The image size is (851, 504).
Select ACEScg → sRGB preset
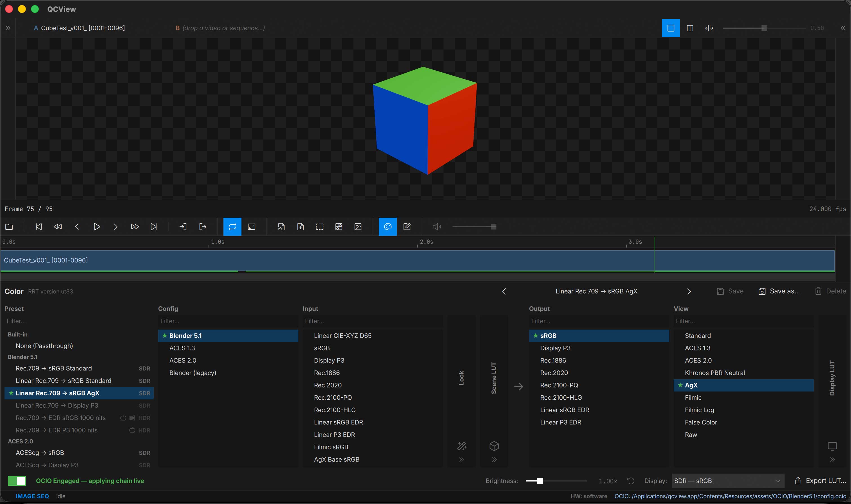tap(79, 453)
